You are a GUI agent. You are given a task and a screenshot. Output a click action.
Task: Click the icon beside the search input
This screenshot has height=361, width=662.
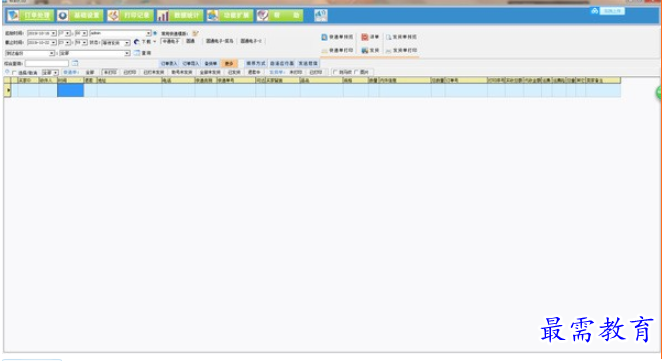point(75,63)
